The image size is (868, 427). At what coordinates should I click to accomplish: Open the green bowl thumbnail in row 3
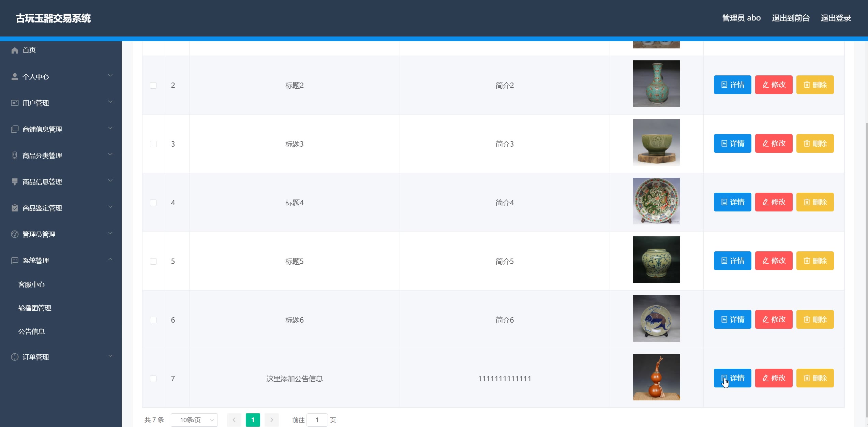pyautogui.click(x=656, y=143)
